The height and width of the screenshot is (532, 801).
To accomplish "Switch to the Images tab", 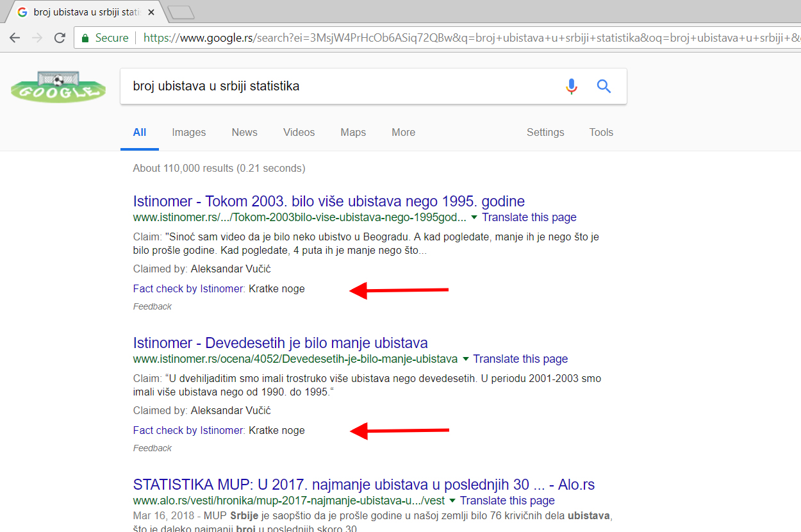I will point(188,133).
